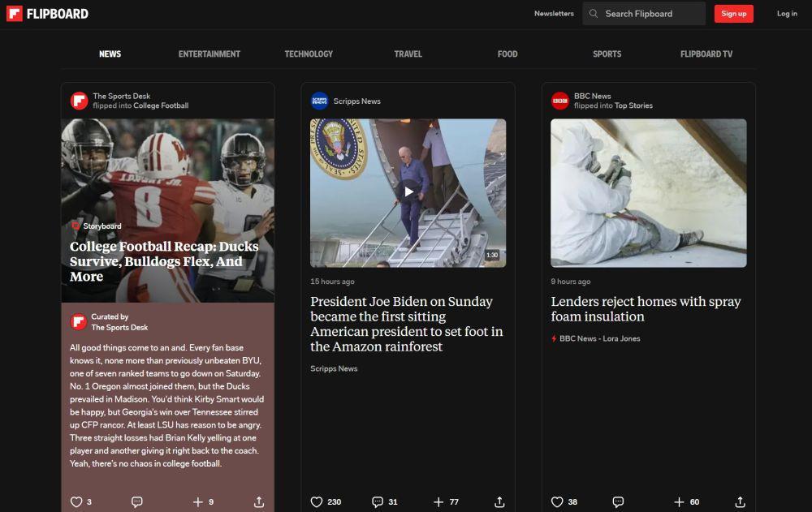Play the Biden Amazon rainforest video
This screenshot has width=812, height=512.
coord(408,192)
